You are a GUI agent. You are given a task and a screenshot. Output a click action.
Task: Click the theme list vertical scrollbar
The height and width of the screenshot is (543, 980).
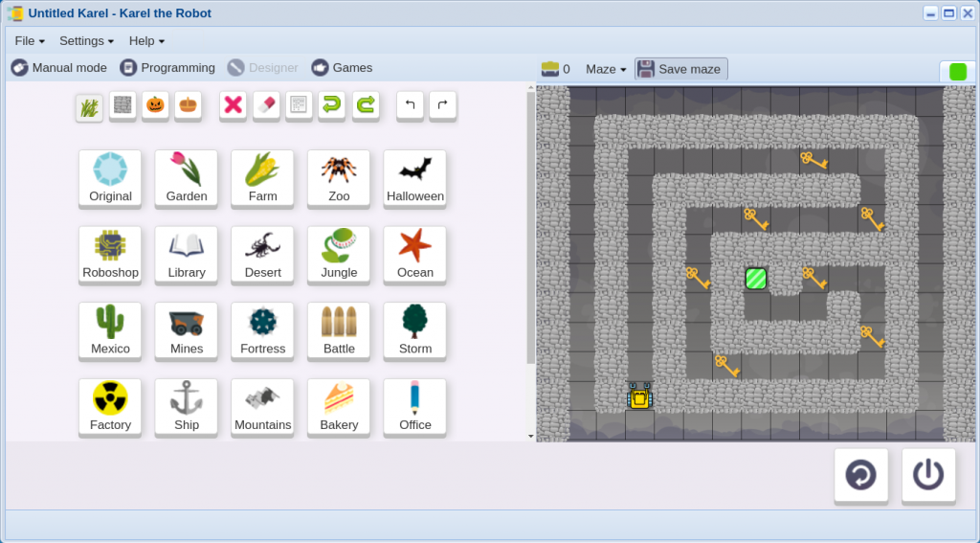[530, 228]
